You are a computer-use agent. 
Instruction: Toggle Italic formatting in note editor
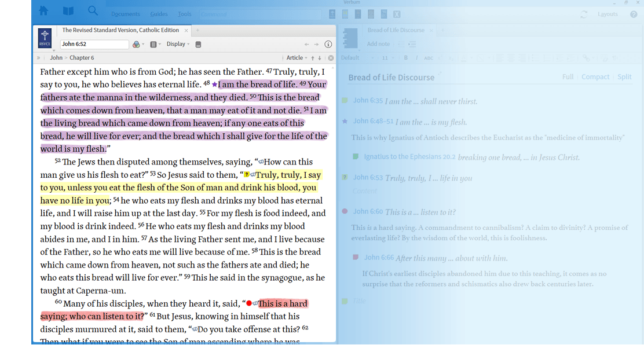[416, 58]
